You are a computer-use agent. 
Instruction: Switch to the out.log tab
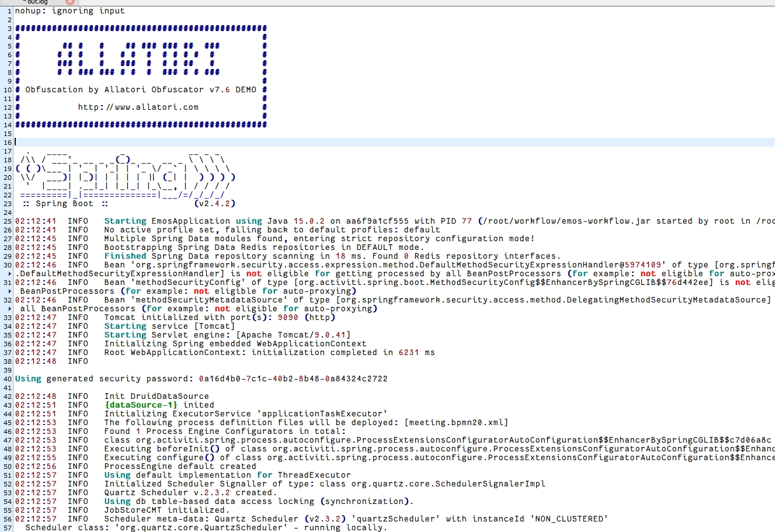coord(37,2)
